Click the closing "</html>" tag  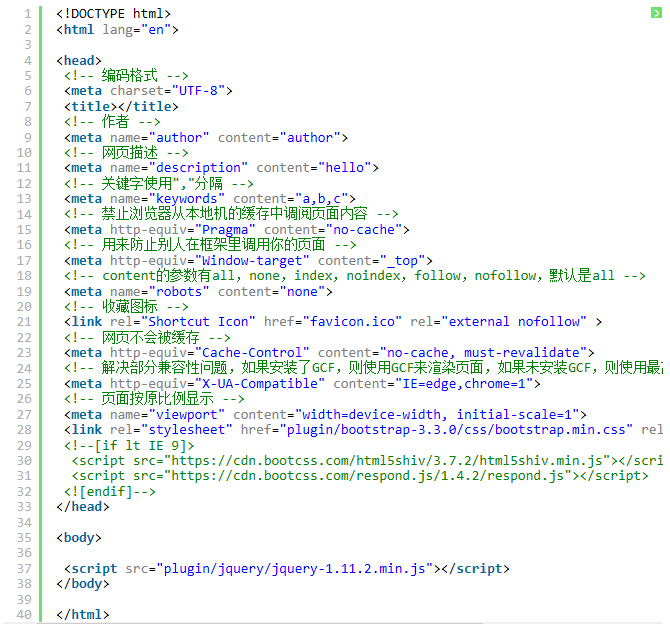click(82, 615)
